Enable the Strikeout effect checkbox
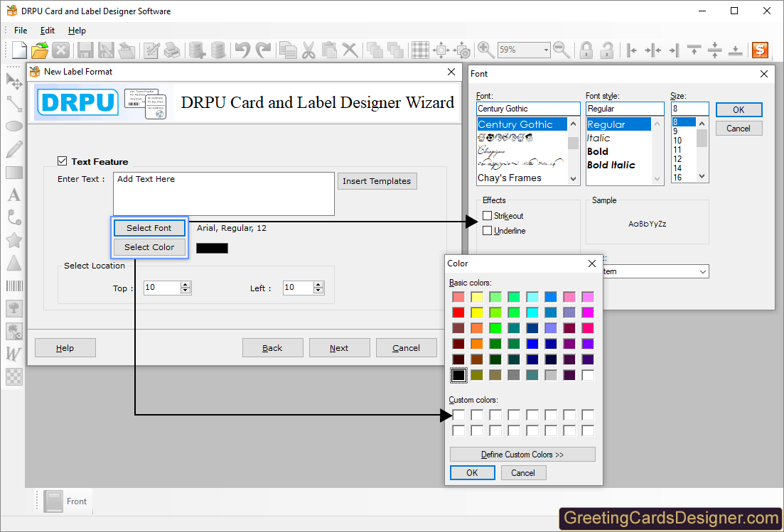Viewport: 784px width, 532px height. (x=487, y=215)
